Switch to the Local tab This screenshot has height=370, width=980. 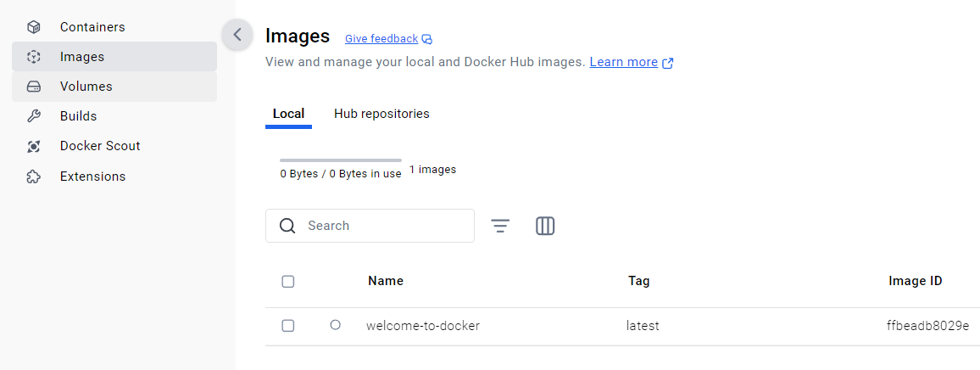point(288,114)
